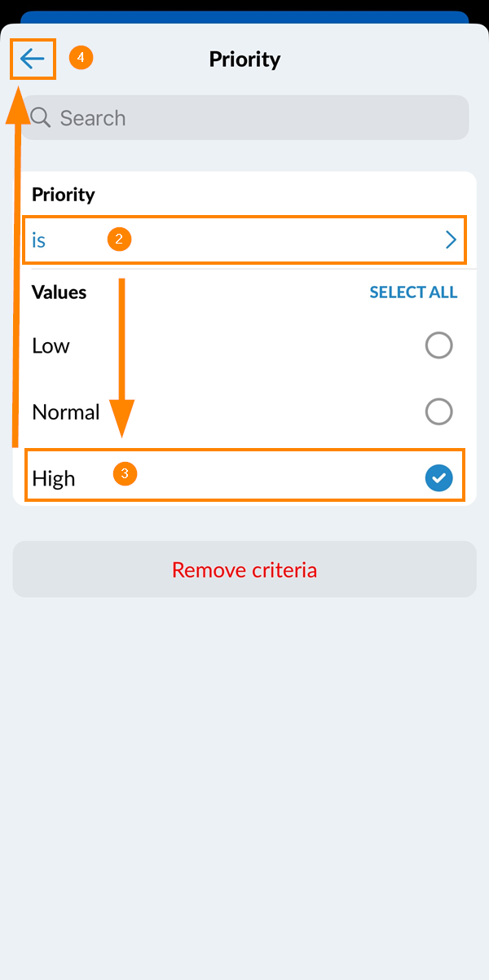489x980 pixels.
Task: Tap the High value label
Action: 54,478
